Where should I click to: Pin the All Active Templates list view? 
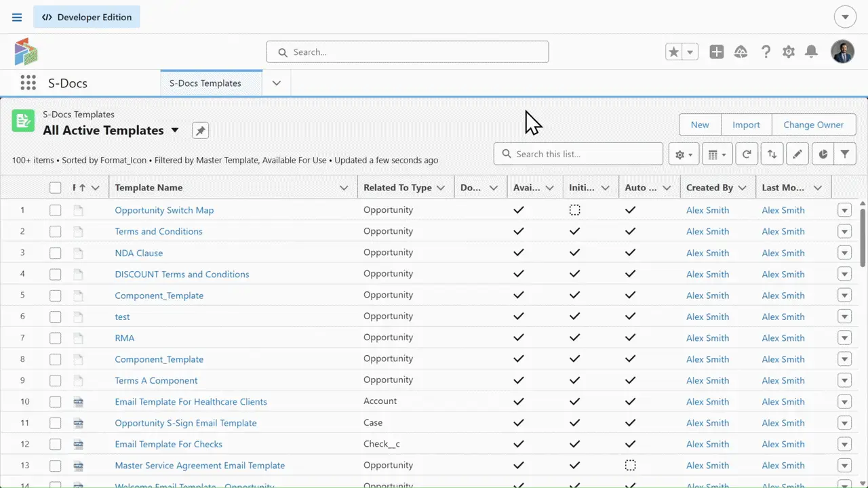click(200, 131)
